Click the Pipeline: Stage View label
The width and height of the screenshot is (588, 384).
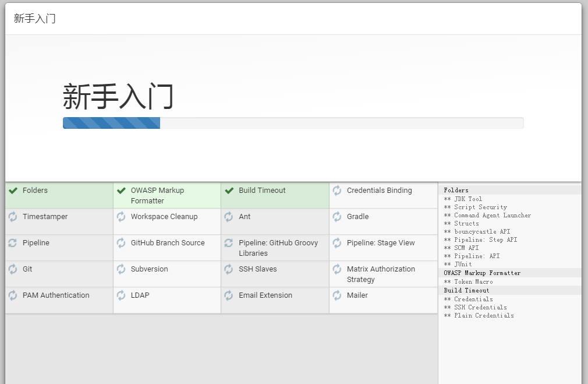[x=381, y=243]
